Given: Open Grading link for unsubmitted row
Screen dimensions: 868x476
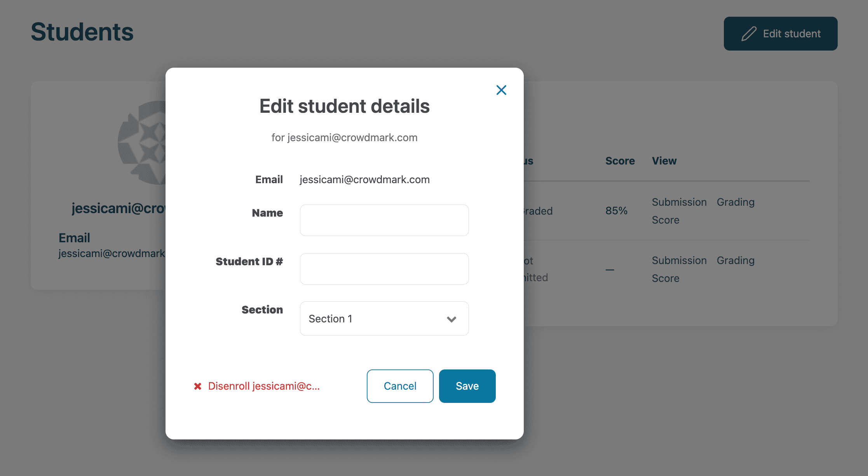Looking at the screenshot, I should (x=736, y=261).
